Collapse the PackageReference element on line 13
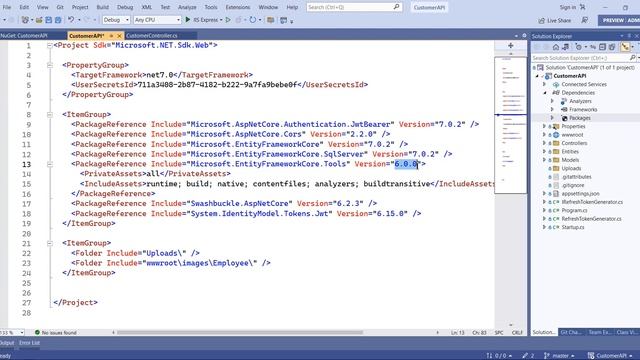Viewport: 640px width, 360px height. tap(49, 164)
